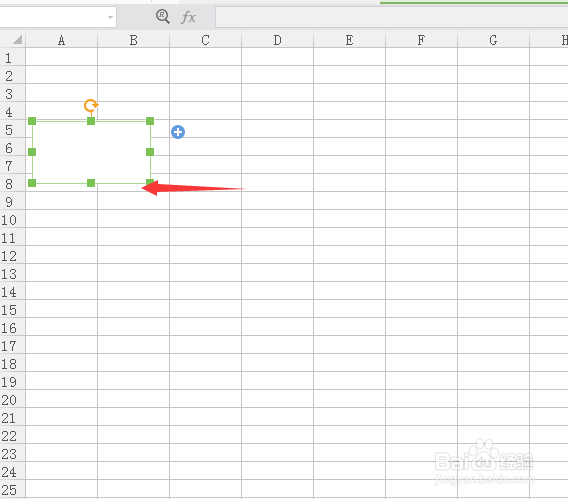Select column E header

pyautogui.click(x=349, y=40)
